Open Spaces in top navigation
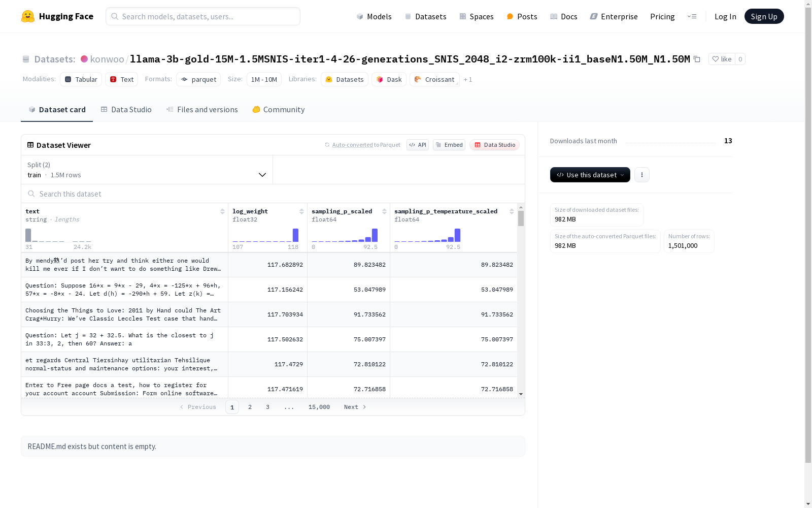Screen dimensions: 812x508 pos(477,16)
